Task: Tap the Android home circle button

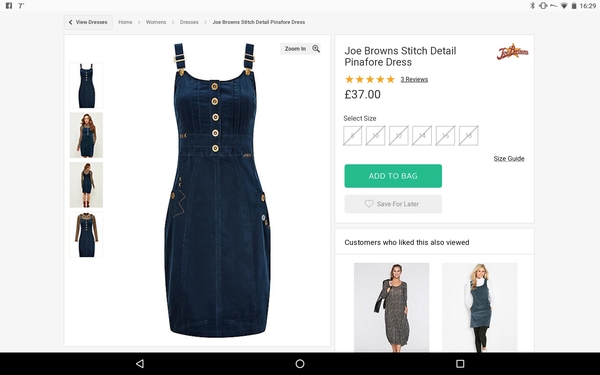Action: click(300, 364)
